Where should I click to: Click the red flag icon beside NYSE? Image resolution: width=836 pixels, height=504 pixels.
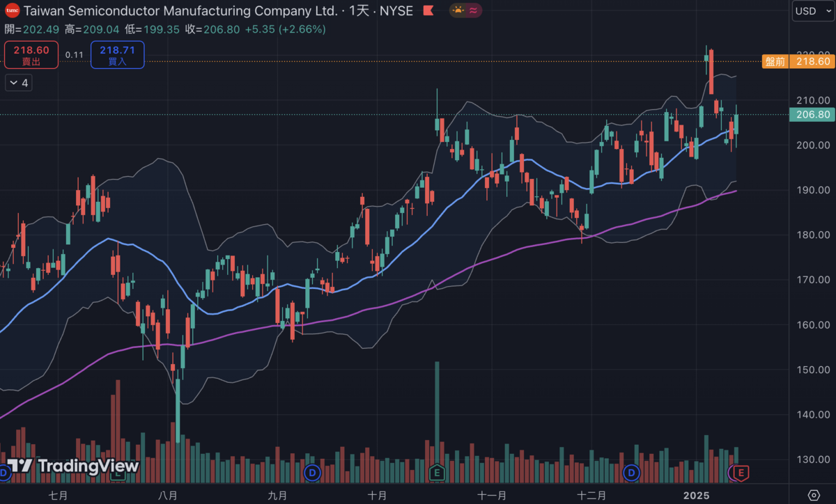tap(428, 10)
